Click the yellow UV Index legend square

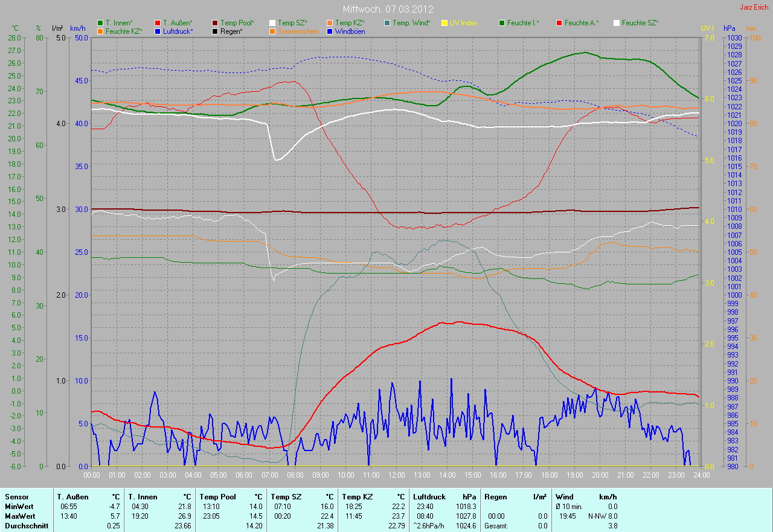coord(444,23)
